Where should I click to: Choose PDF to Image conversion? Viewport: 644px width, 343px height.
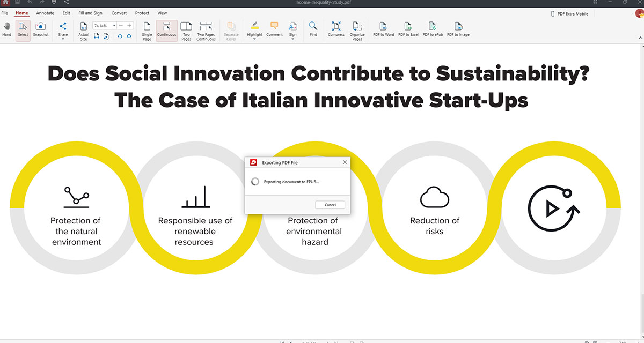point(458,29)
